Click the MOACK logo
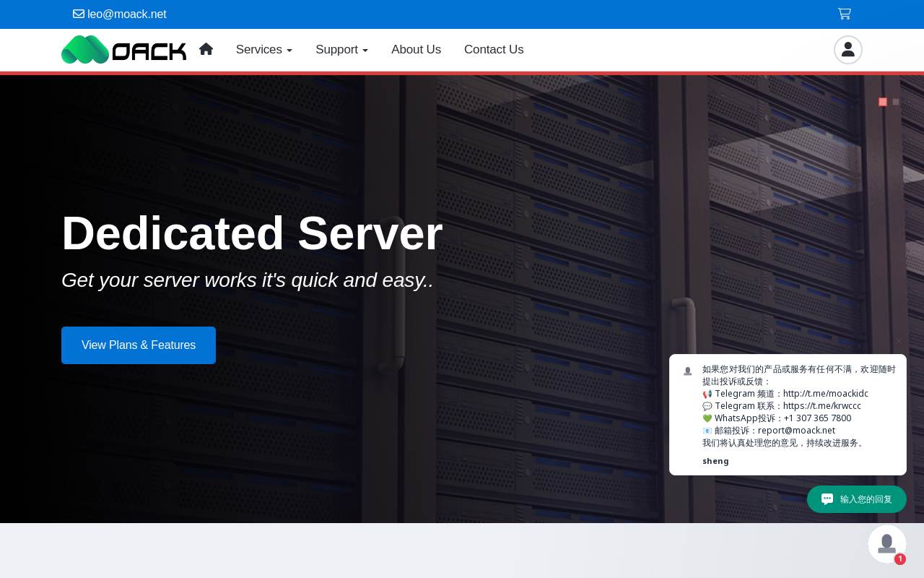 [123, 50]
